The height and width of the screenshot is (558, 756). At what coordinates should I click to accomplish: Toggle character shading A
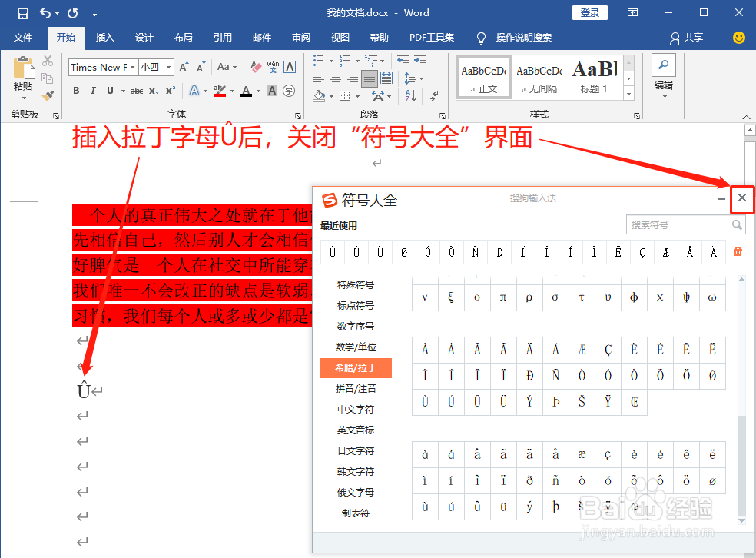(x=272, y=91)
